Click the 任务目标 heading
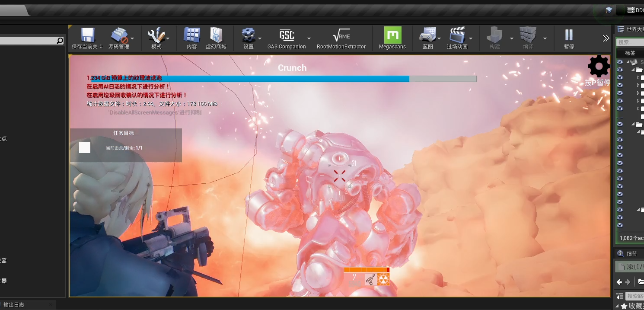 (124, 133)
